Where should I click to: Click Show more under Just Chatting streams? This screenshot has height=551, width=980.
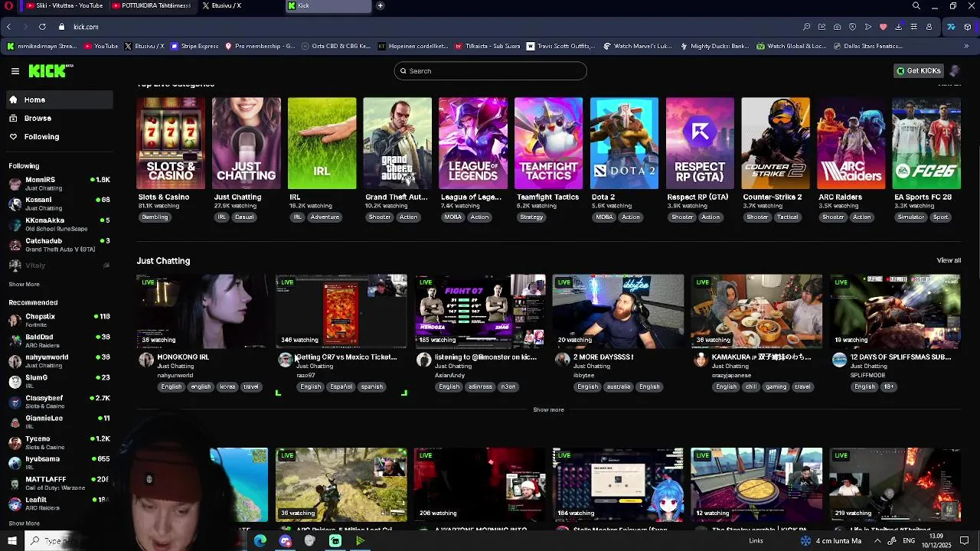548,409
